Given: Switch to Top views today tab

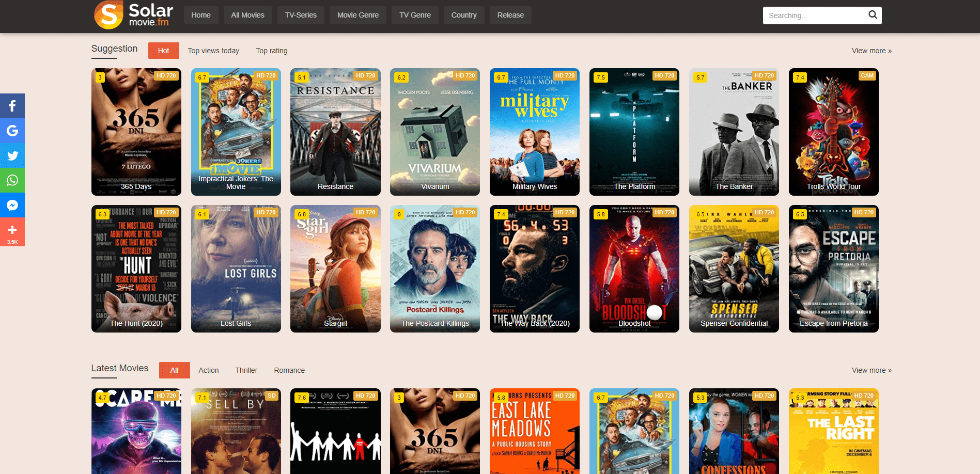Looking at the screenshot, I should tap(213, 51).
